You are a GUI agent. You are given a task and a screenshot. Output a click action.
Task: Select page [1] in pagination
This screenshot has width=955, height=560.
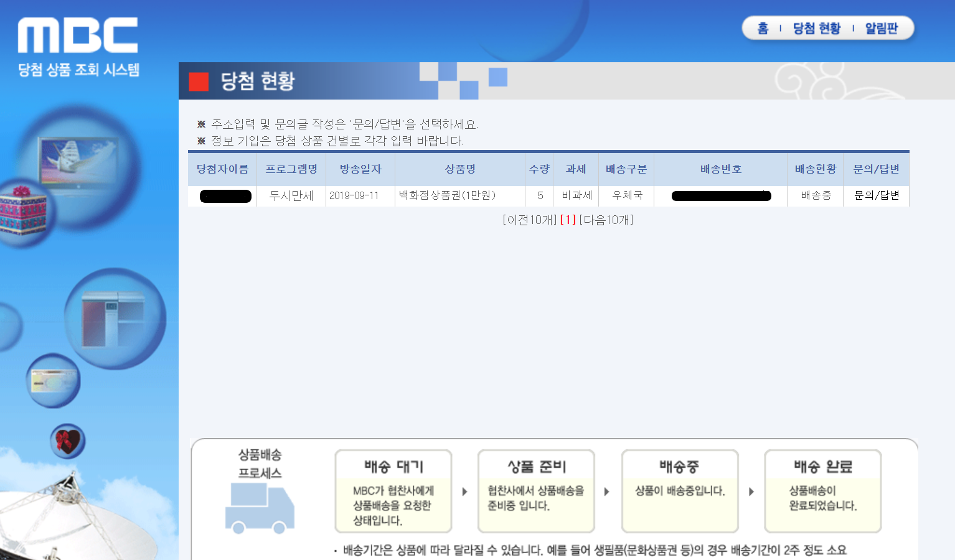click(568, 220)
